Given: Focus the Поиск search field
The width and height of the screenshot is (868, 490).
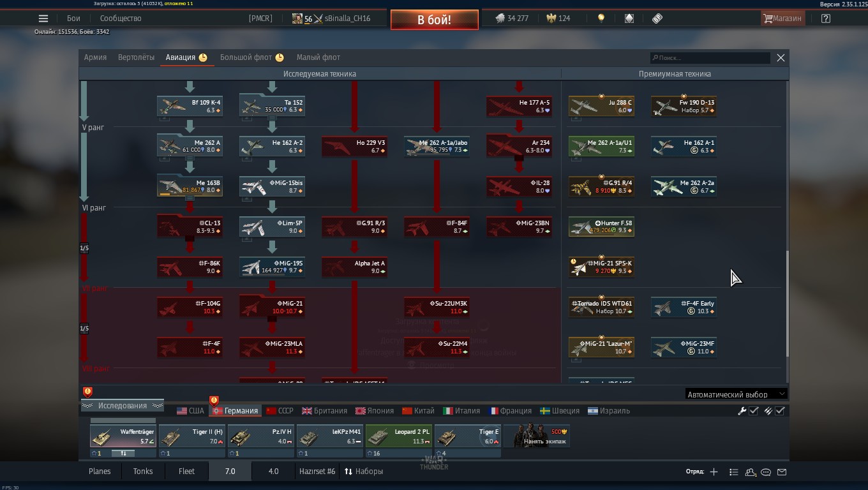Looking at the screenshot, I should coord(710,58).
